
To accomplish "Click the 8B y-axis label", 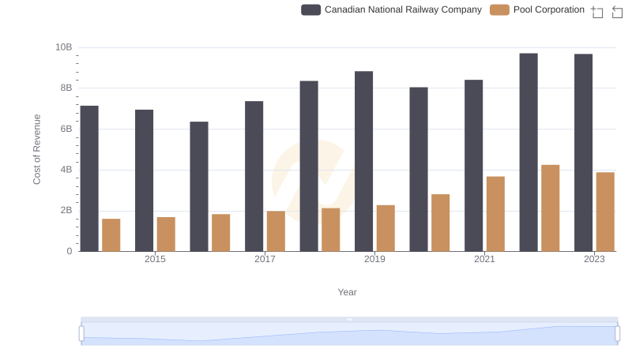I will click(66, 88).
